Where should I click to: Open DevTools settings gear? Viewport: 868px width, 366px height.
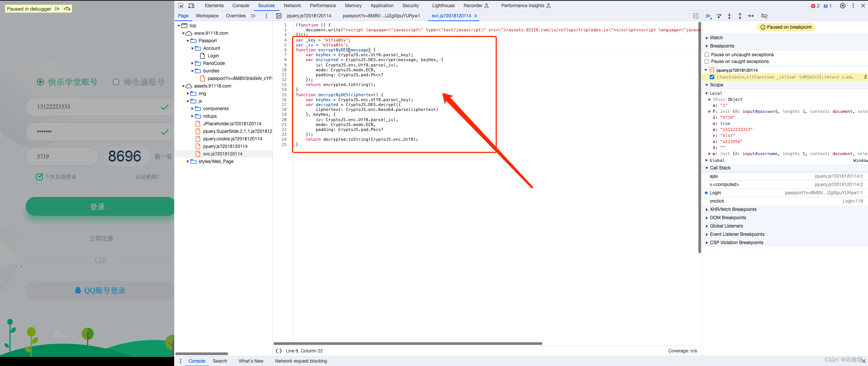[843, 6]
